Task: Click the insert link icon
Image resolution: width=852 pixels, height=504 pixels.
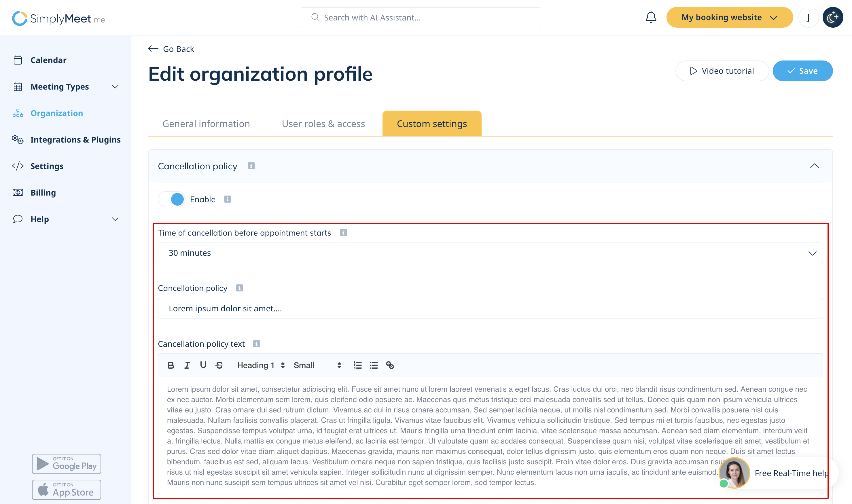Action: 390,365
